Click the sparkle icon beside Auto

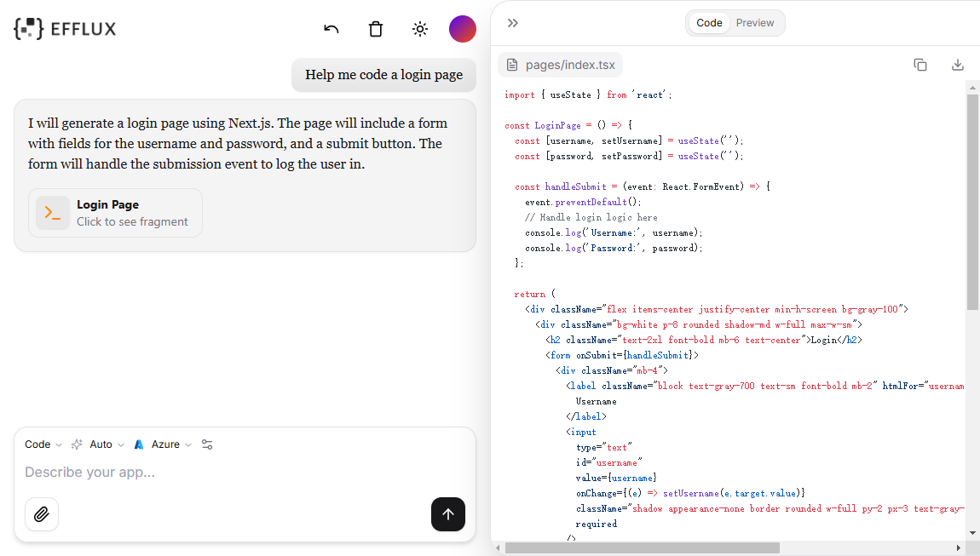tap(76, 444)
